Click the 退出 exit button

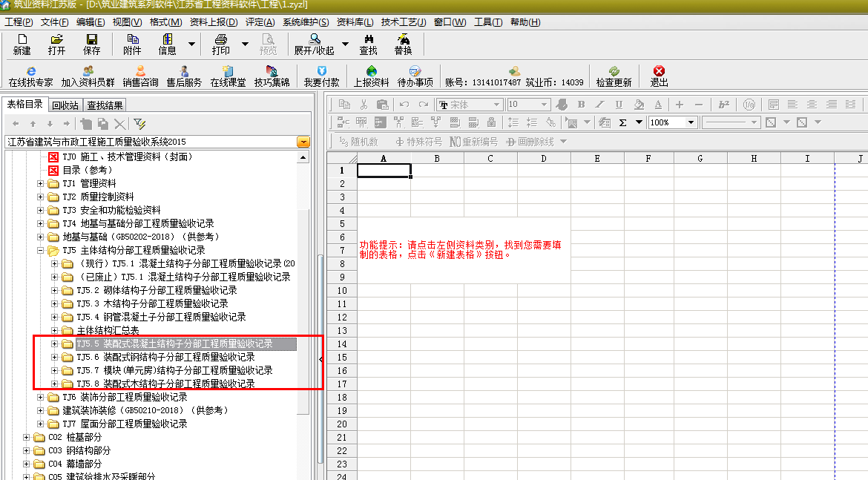(659, 76)
